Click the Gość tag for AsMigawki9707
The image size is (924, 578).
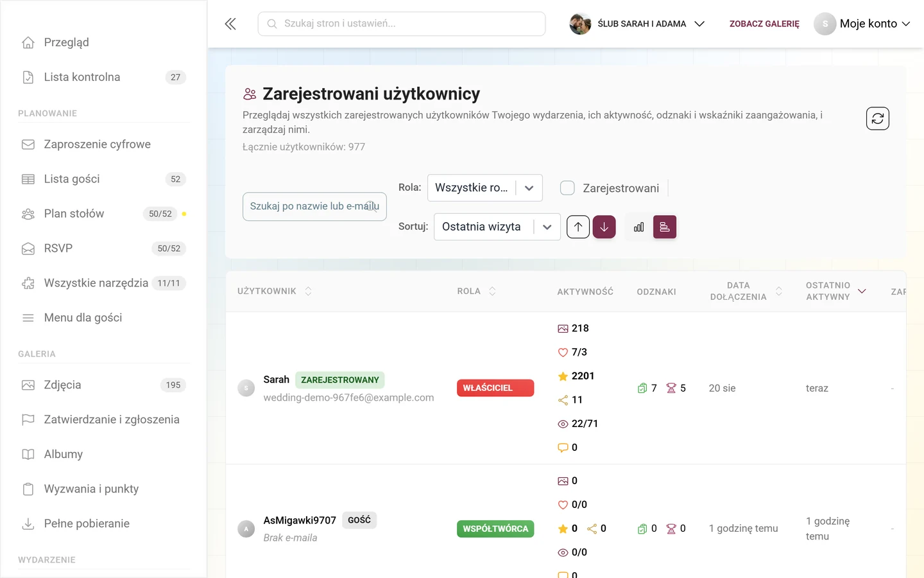[359, 520]
